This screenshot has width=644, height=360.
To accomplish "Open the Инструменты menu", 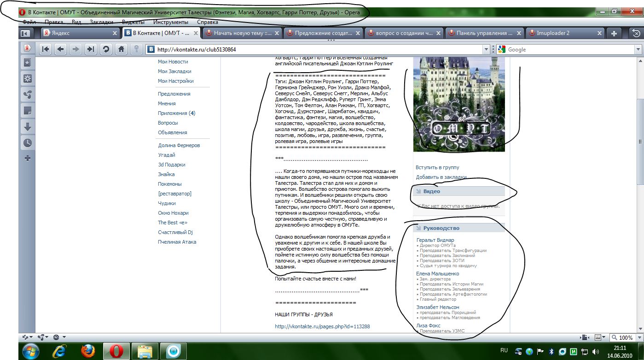I will click(171, 22).
